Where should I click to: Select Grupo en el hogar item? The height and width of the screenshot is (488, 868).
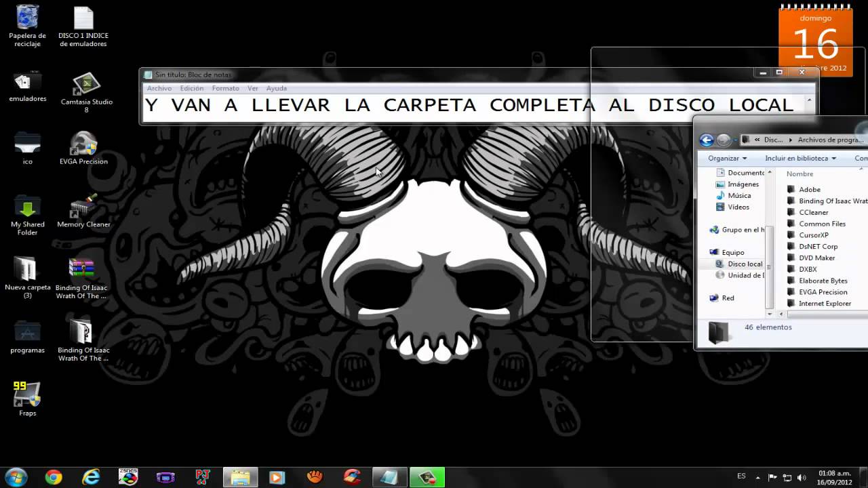coord(736,230)
